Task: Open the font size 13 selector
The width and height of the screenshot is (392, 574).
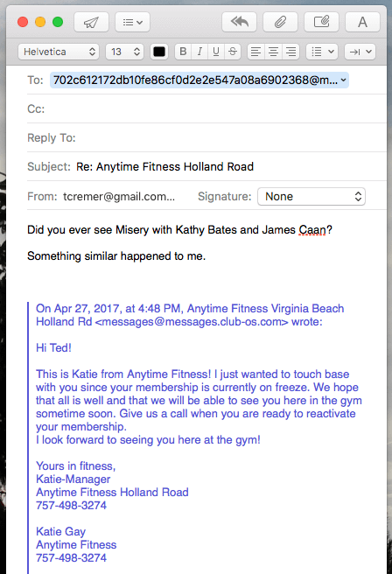Action: [x=125, y=52]
